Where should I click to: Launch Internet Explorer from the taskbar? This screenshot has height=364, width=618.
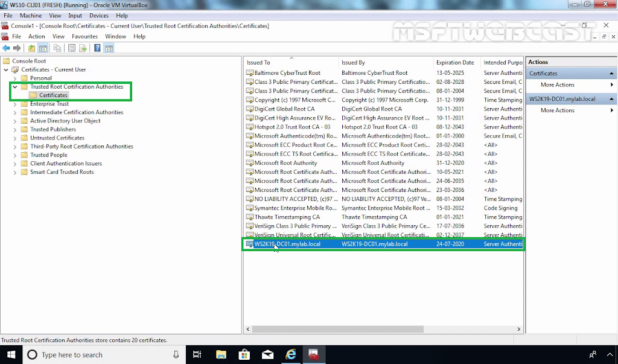click(x=291, y=354)
